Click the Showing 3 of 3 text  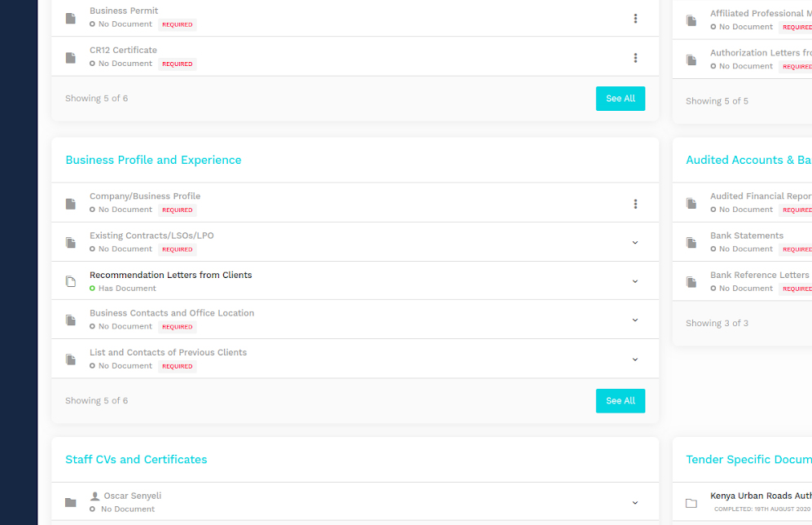tap(717, 324)
